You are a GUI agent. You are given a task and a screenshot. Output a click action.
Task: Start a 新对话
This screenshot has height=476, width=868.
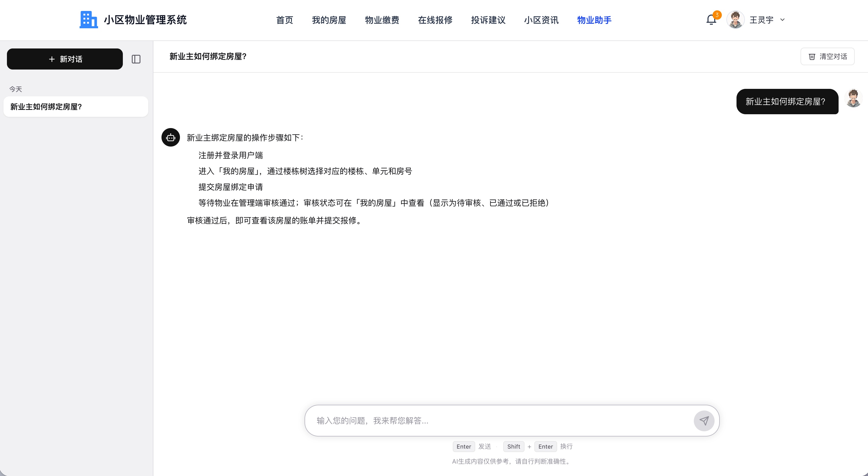pyautogui.click(x=65, y=59)
